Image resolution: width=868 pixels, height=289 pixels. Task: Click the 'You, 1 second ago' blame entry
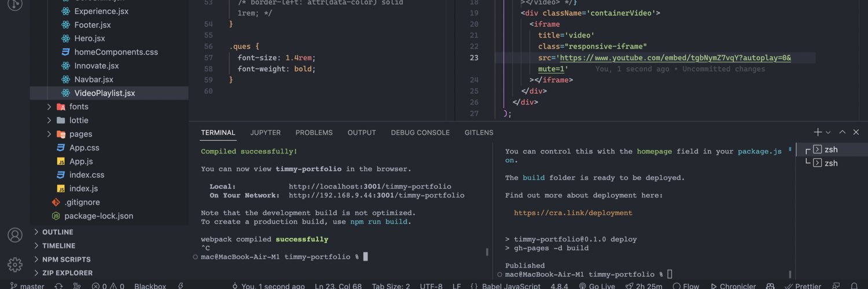tap(268, 286)
